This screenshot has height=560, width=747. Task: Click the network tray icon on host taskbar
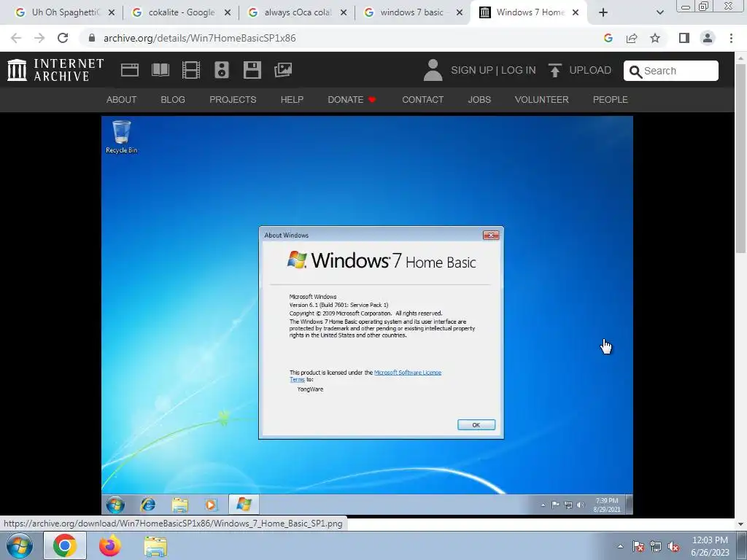pyautogui.click(x=656, y=547)
